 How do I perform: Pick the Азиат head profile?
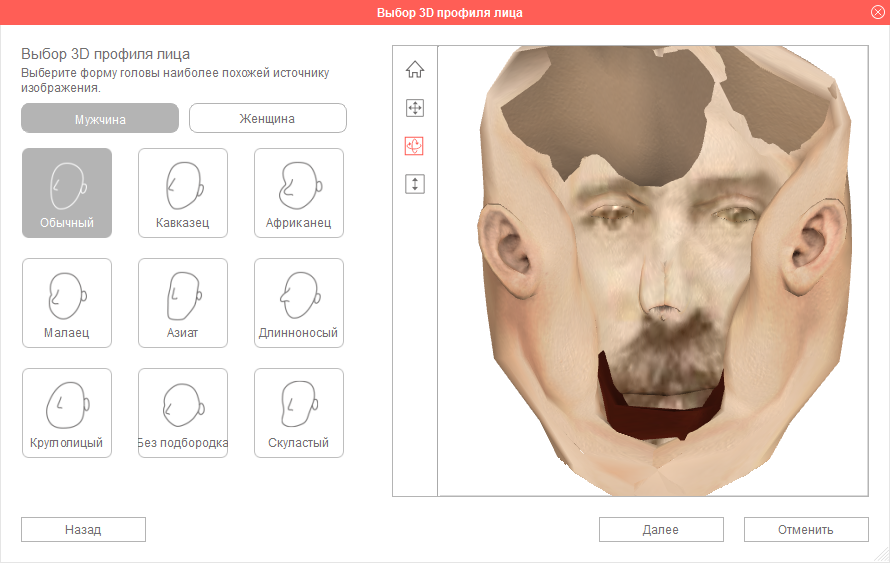183,303
